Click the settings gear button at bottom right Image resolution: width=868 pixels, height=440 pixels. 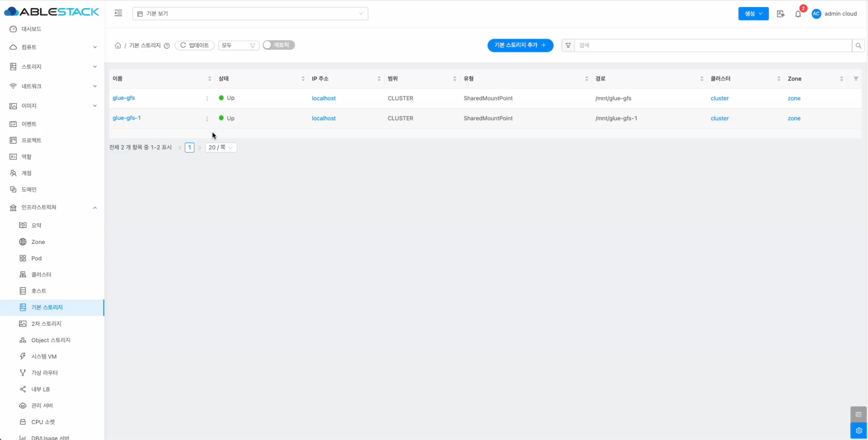[x=859, y=431]
